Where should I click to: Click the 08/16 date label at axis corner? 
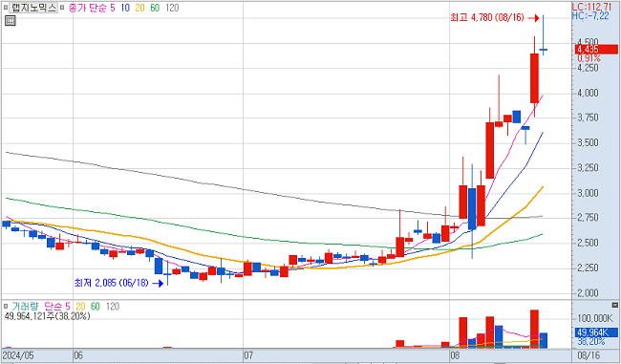pos(589,354)
